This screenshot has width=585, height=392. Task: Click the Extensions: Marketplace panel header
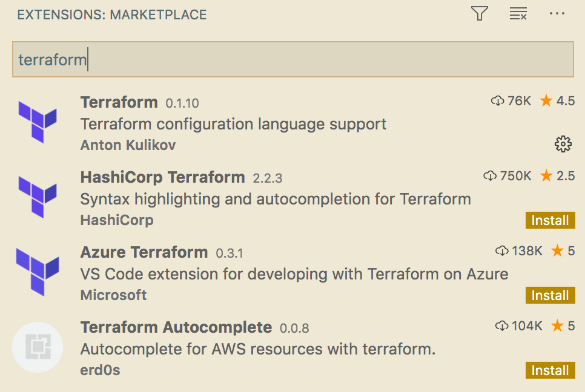click(x=112, y=15)
